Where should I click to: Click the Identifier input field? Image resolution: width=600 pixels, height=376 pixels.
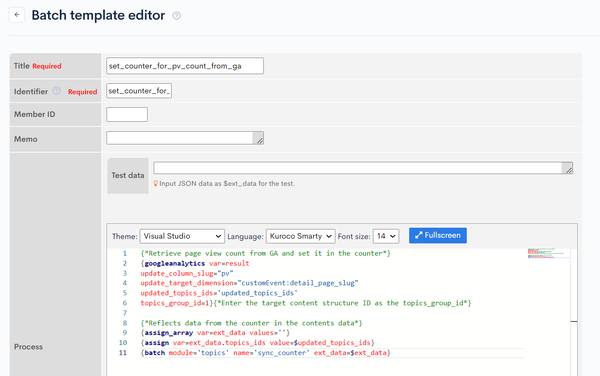[139, 91]
